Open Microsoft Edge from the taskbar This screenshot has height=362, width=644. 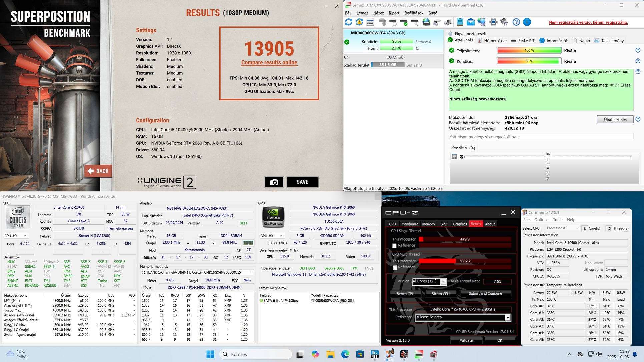point(345,354)
